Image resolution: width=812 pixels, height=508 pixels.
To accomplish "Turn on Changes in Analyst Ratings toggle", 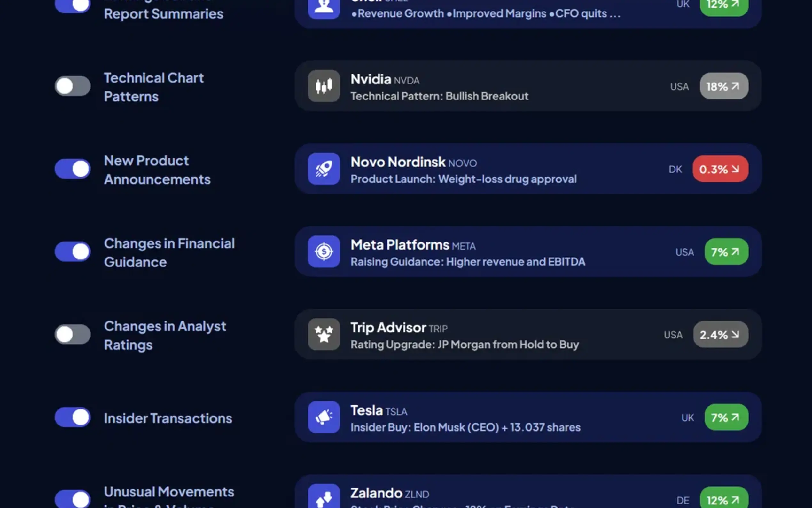I will point(73,334).
